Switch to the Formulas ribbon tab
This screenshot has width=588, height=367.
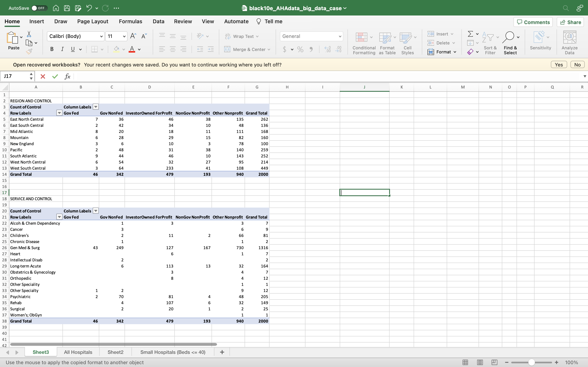pos(130,21)
